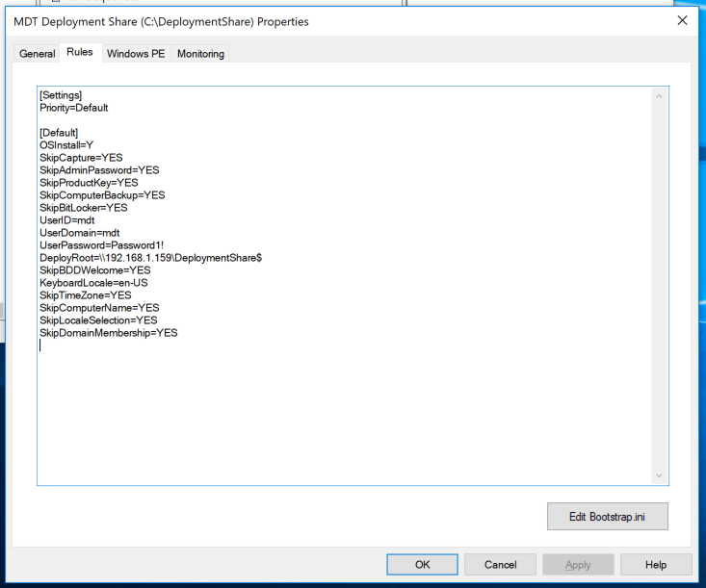This screenshot has width=706, height=588.
Task: Click the scroll up arrow in rules box
Action: point(659,96)
